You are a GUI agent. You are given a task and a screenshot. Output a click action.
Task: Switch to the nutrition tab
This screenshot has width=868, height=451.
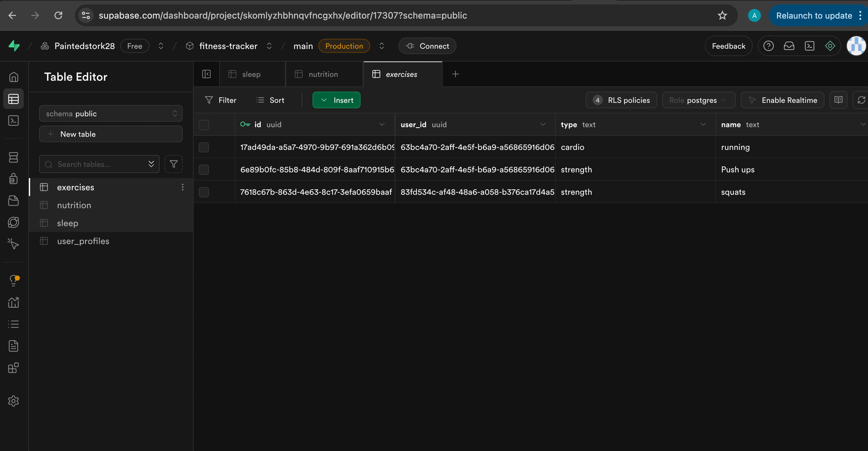323,74
